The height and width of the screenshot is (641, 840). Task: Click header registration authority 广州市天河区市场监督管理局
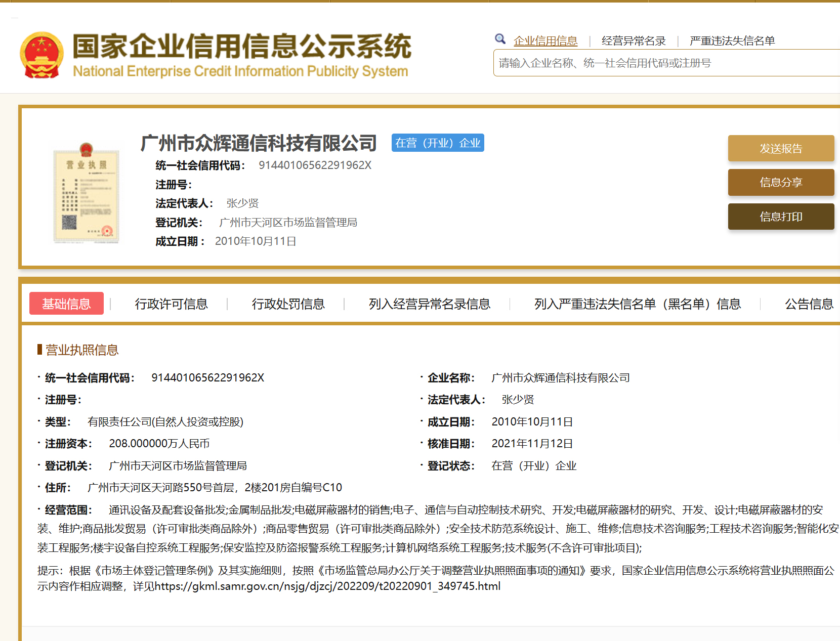click(x=288, y=223)
